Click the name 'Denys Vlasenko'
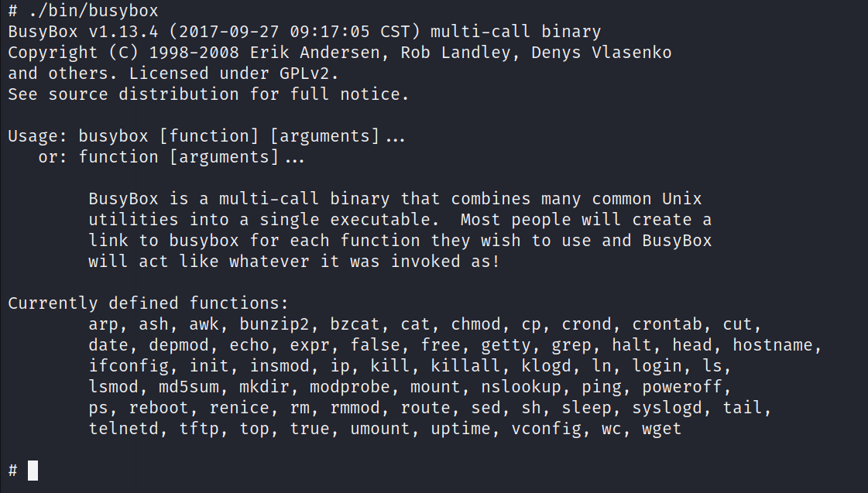Image resolution: width=868 pixels, height=493 pixels. pyautogui.click(x=601, y=53)
